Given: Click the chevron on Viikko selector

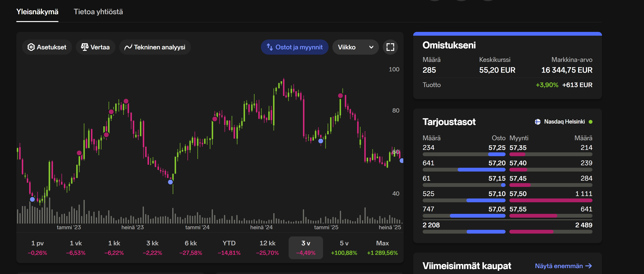Looking at the screenshot, I should pyautogui.click(x=371, y=47).
